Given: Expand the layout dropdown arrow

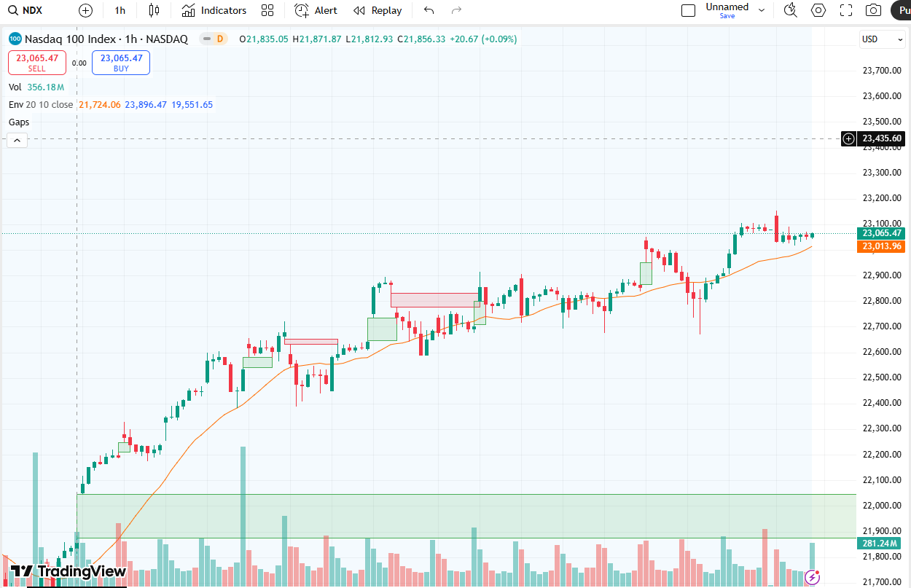Looking at the screenshot, I should [x=762, y=10].
